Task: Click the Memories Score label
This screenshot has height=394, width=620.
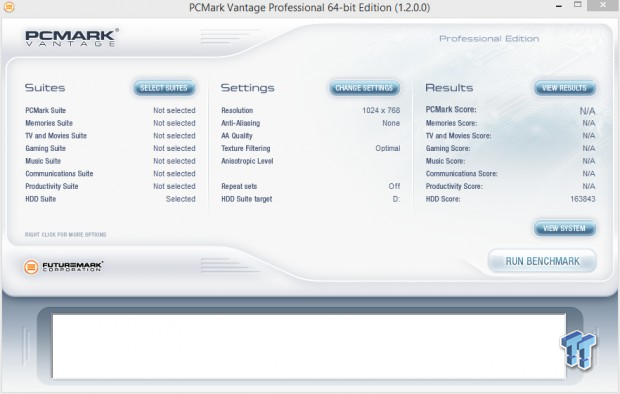Action: point(452,123)
